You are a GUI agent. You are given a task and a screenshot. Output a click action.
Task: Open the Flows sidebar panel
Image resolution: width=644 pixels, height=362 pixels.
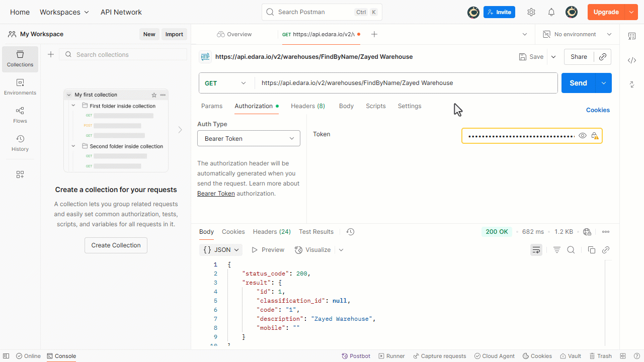point(20,115)
